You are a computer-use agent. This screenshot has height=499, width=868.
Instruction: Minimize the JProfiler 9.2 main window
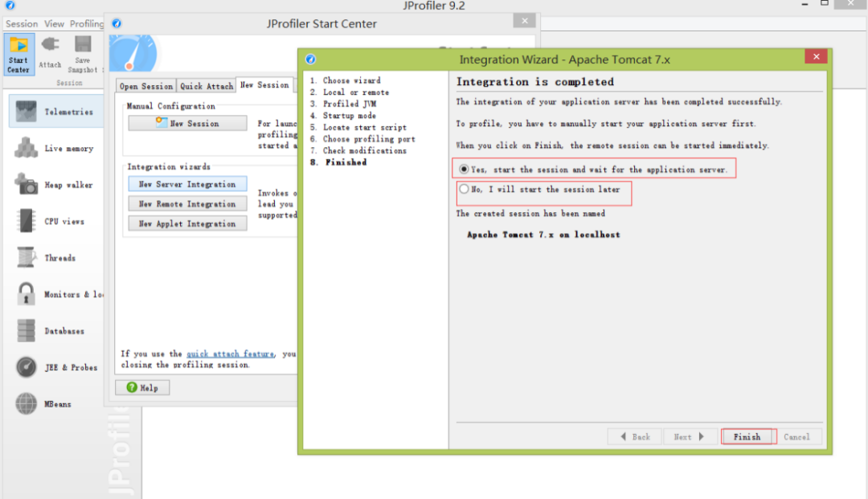point(805,5)
